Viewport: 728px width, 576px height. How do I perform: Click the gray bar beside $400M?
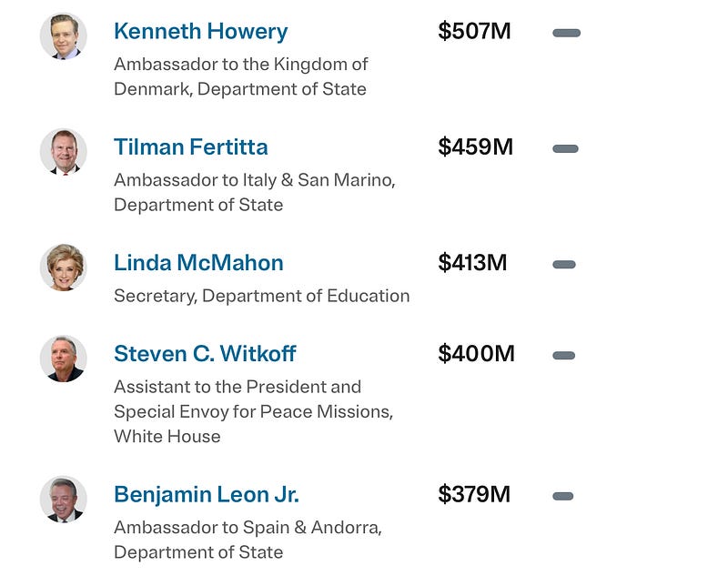[563, 356]
